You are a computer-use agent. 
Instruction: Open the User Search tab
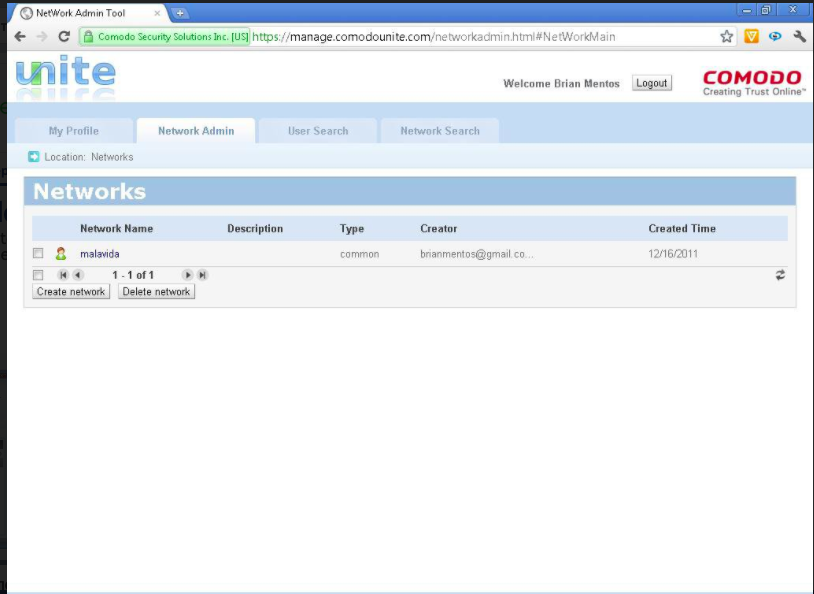tap(318, 131)
